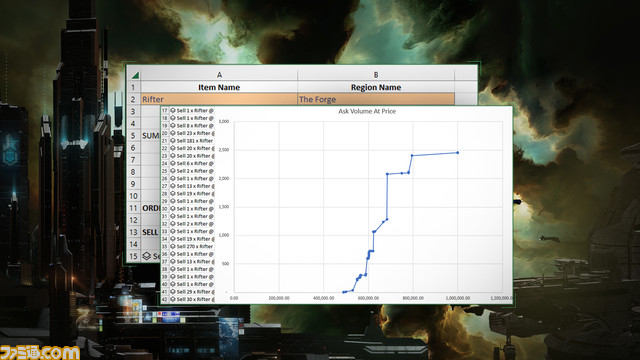Select column B header
The height and width of the screenshot is (360, 640).
point(376,75)
